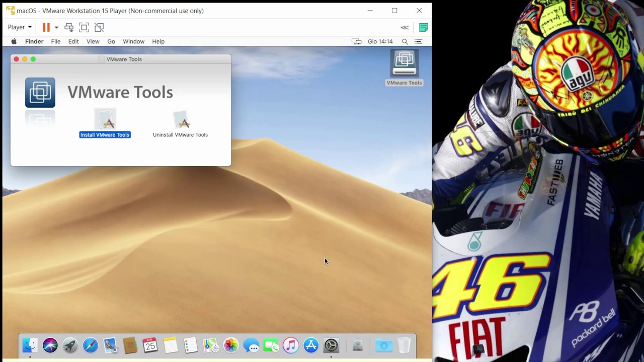Toggle VMware Unity mode icon
This screenshot has height=362, width=644.
pyautogui.click(x=99, y=27)
